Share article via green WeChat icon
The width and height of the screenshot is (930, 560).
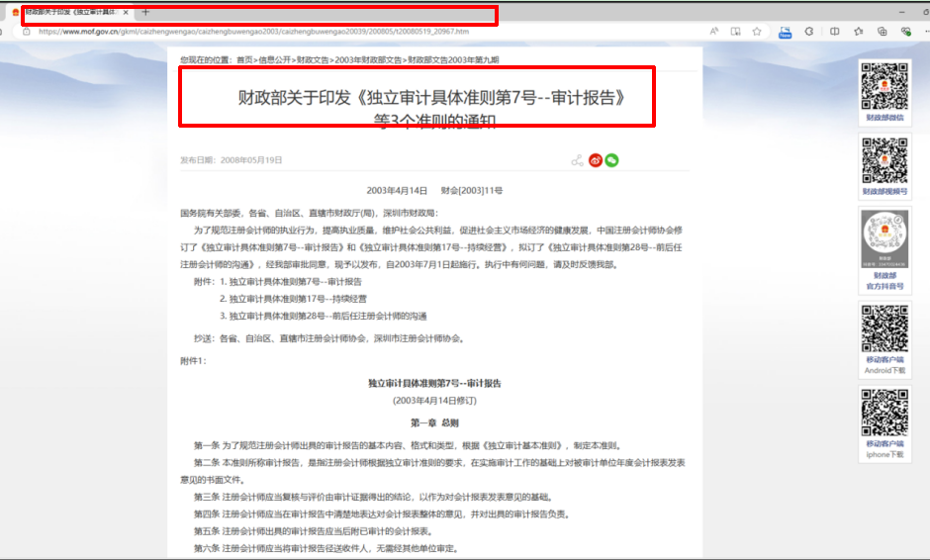point(611,160)
